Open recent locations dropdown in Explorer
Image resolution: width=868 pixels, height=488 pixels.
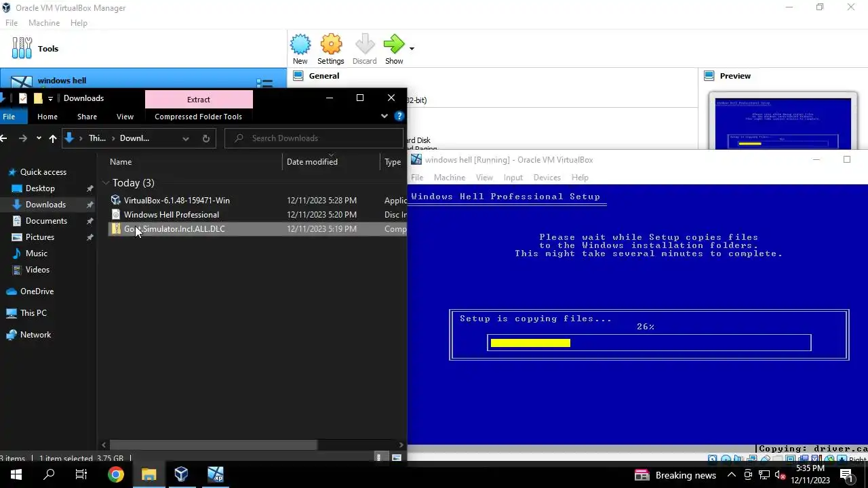39,138
